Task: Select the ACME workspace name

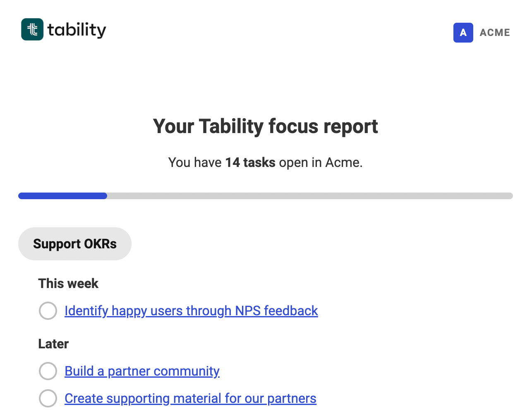Action: (x=495, y=33)
